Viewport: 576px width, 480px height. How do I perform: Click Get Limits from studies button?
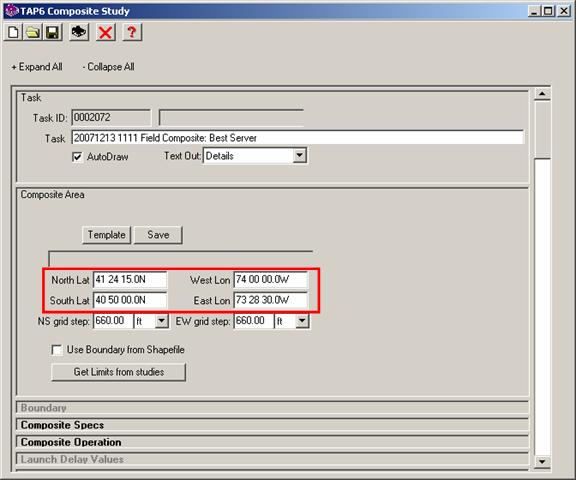[119, 372]
